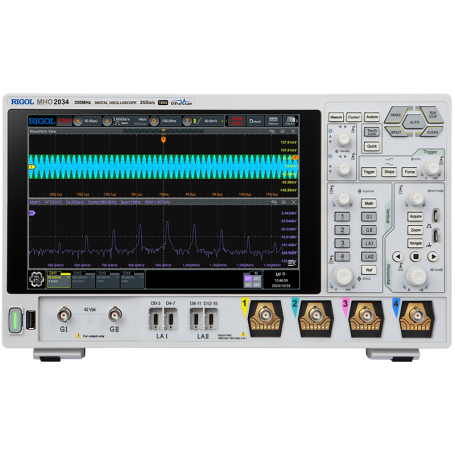Viewport: 455px width, 455px height.
Task: Push the horizontal SCALE knob
Action: tap(416, 276)
